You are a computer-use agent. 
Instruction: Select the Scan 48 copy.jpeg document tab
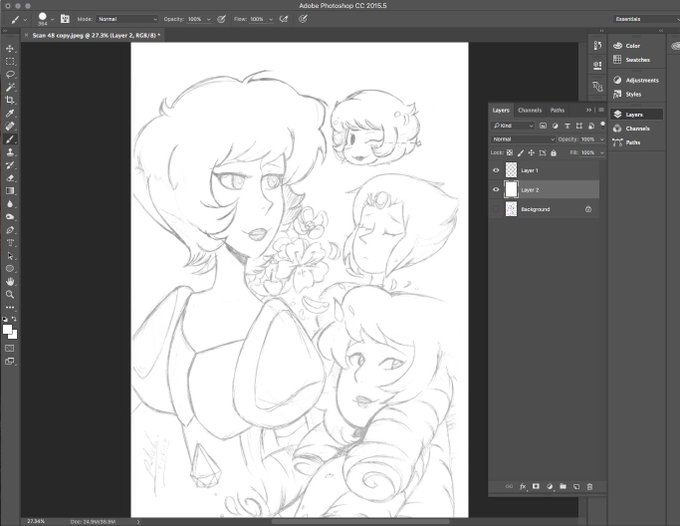[x=96, y=35]
